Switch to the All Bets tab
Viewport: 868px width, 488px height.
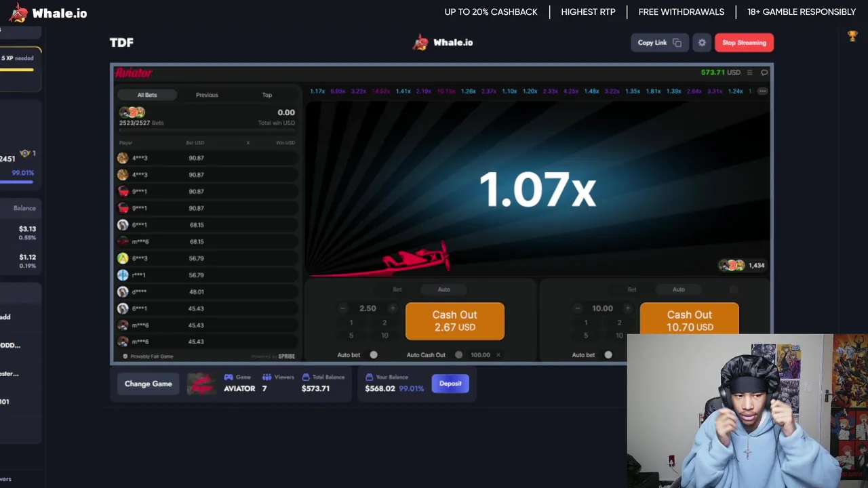click(x=147, y=95)
